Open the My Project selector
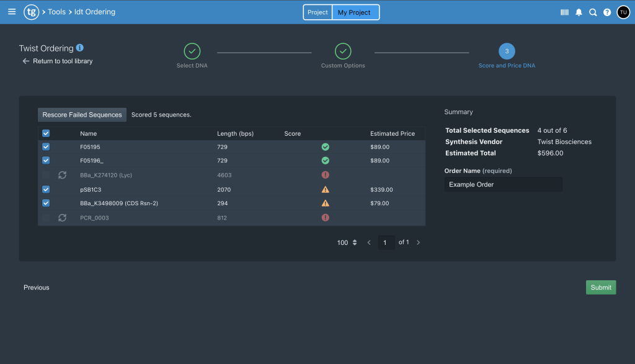 coord(354,12)
